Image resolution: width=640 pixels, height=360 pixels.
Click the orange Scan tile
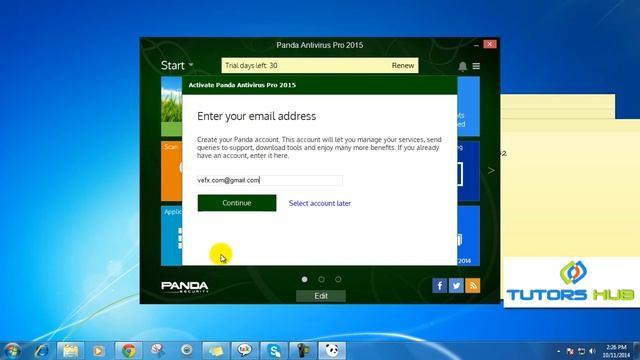pos(171,171)
